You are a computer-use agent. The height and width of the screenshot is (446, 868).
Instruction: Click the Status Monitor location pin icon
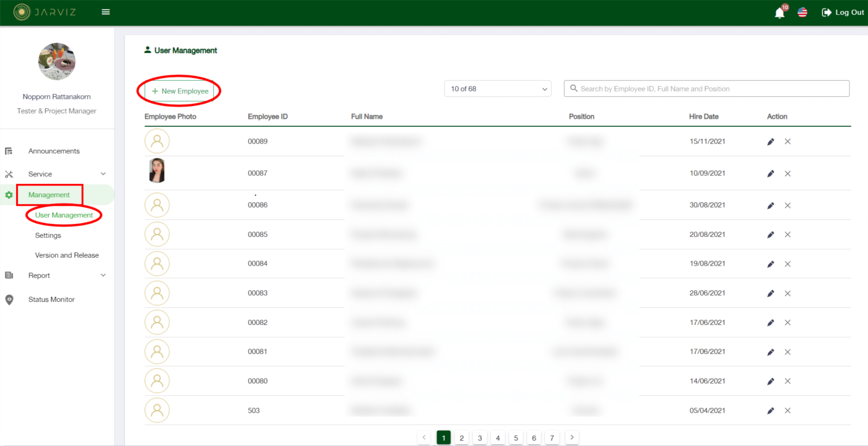tap(9, 300)
